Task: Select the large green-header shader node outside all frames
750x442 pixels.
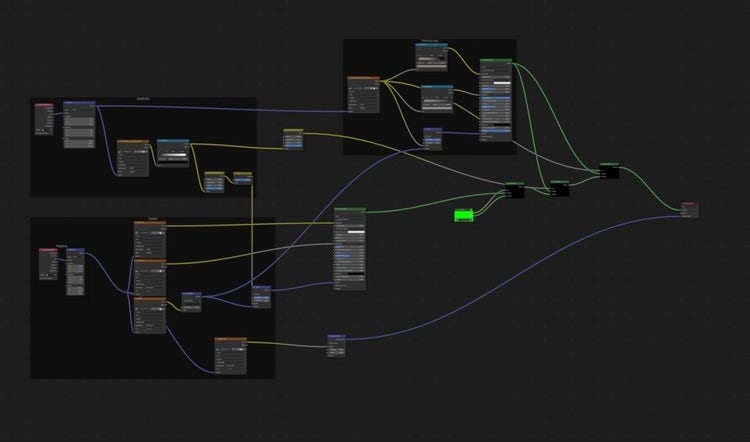Action: point(350,249)
